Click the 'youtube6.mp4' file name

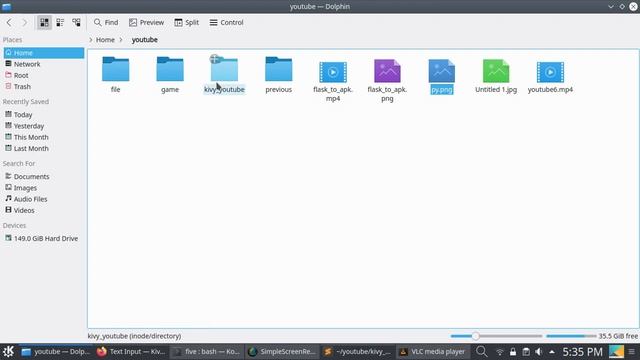coord(550,89)
